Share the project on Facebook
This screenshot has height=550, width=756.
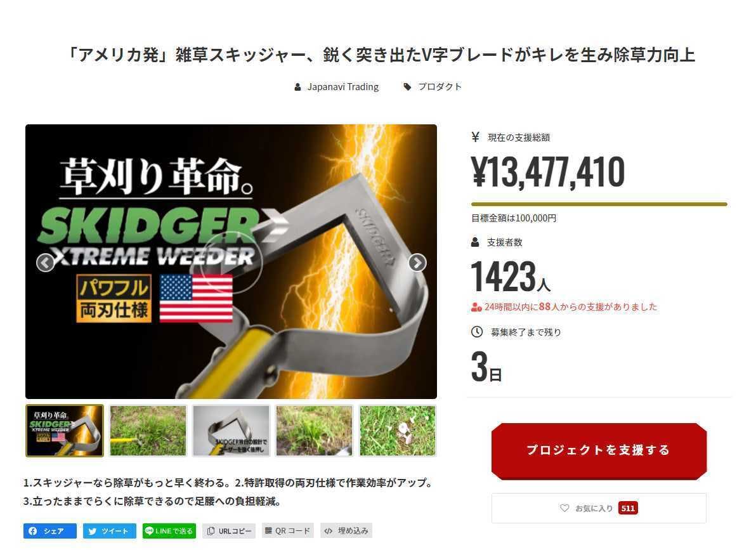click(x=49, y=531)
